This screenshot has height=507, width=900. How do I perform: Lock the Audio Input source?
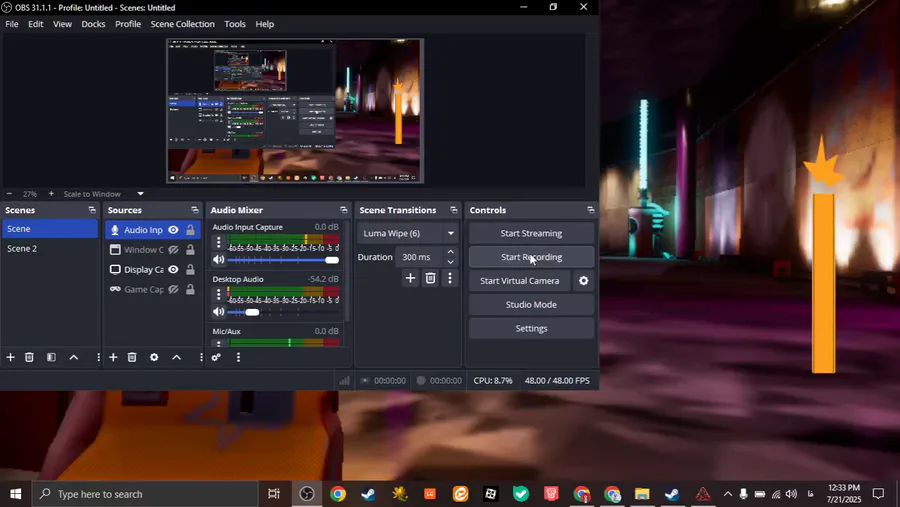190,230
